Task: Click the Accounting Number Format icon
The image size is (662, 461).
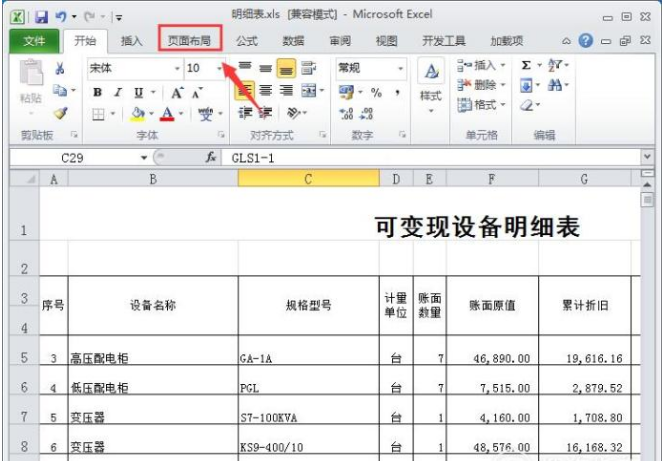Action: (x=346, y=92)
